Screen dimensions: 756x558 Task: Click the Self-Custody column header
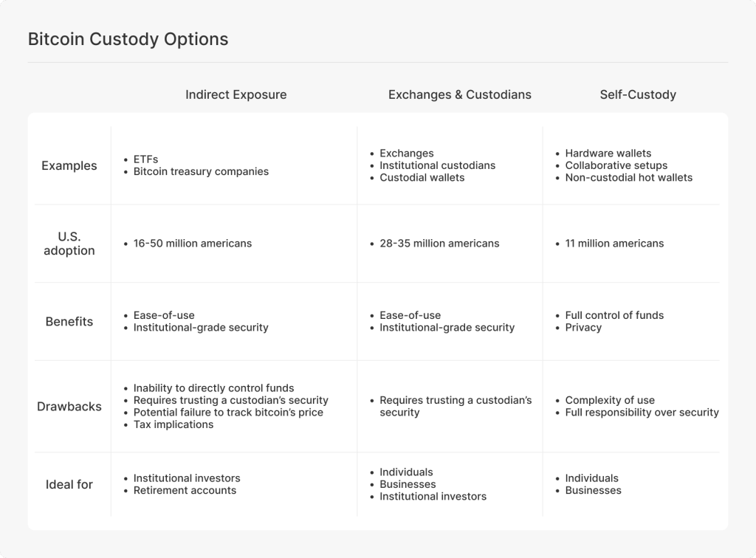638,94
